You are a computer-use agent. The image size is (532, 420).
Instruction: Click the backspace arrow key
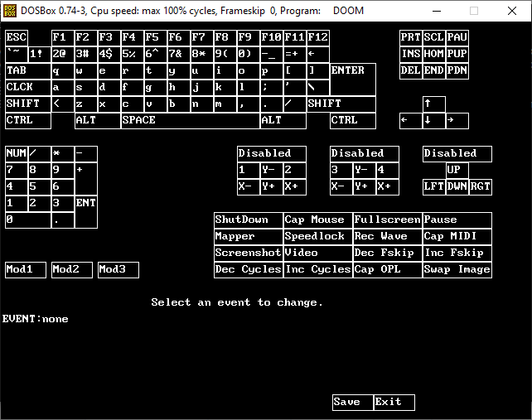pyautogui.click(x=318, y=54)
